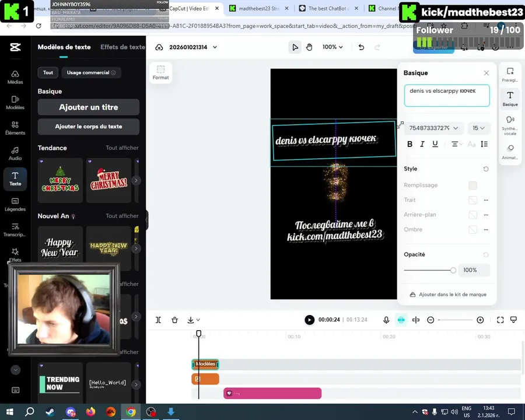The height and width of the screenshot is (420, 525).
Task: Open the Modèles sidebar section
Action: (15, 103)
